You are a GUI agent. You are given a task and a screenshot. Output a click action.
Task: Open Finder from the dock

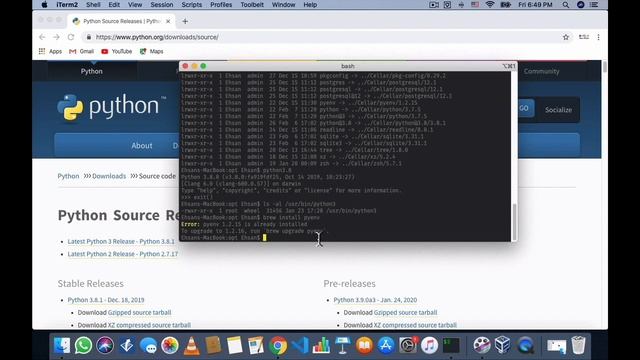(x=62, y=345)
